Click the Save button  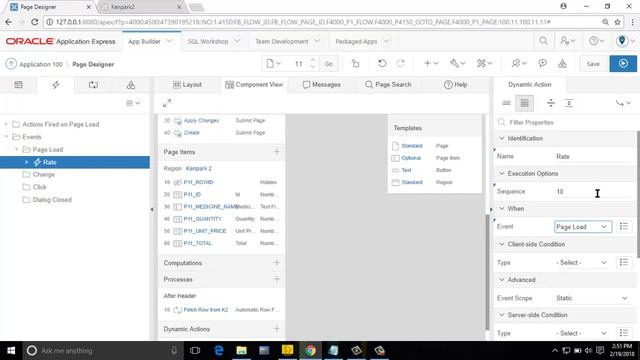(593, 64)
